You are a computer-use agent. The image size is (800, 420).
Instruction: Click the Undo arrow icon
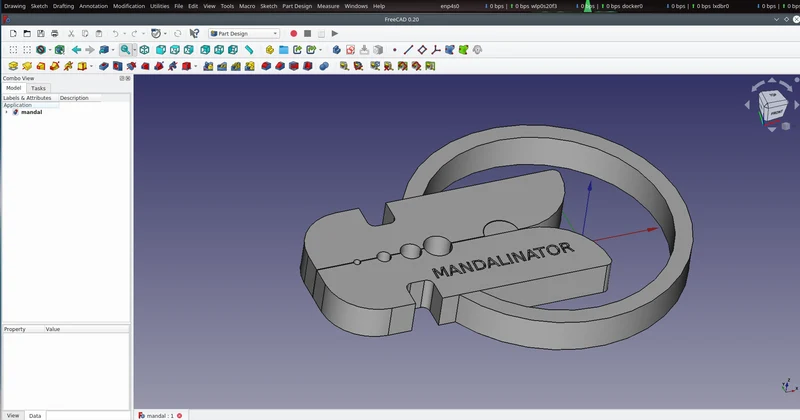coord(115,34)
